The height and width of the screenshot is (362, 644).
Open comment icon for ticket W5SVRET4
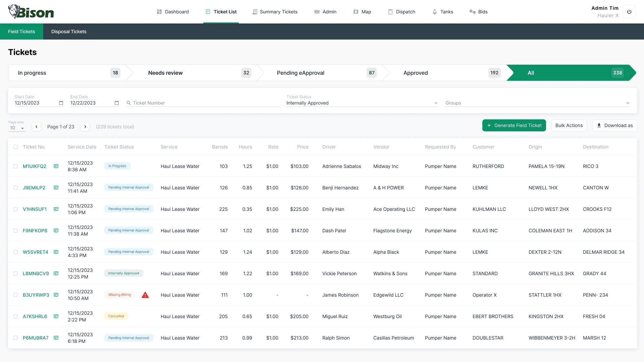56,252
